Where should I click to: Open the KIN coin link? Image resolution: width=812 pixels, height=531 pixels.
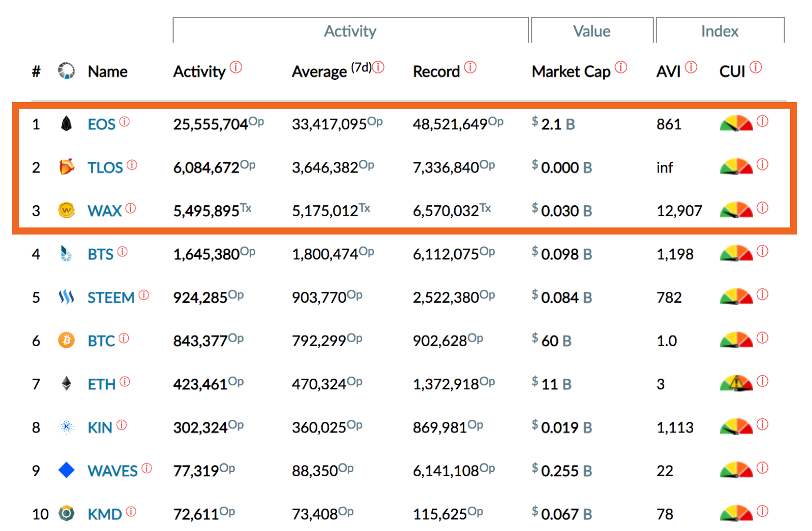[100, 427]
